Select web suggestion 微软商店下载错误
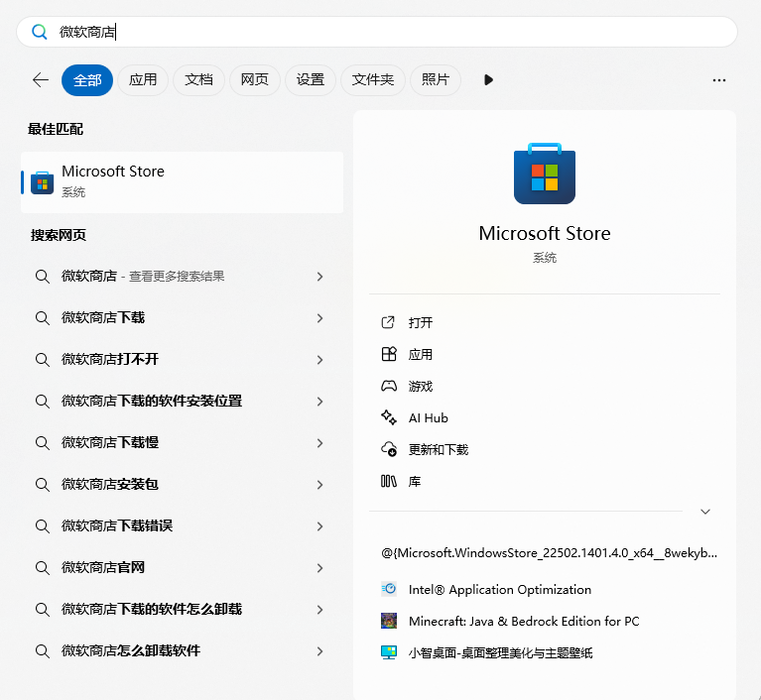This screenshot has height=700, width=761. [180, 526]
